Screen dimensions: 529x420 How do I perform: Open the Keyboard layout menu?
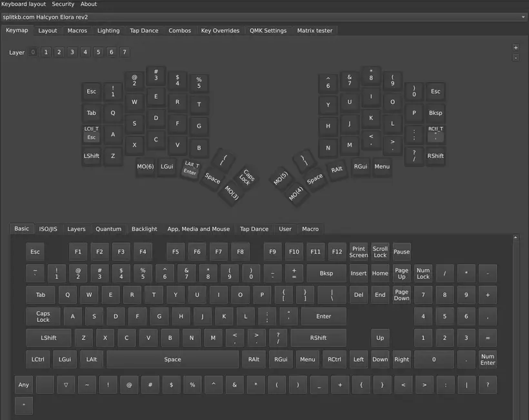[x=23, y=4]
